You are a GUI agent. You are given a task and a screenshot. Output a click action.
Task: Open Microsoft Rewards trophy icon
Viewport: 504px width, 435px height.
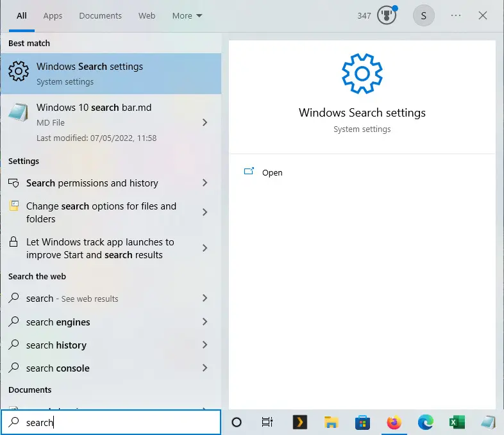387,15
